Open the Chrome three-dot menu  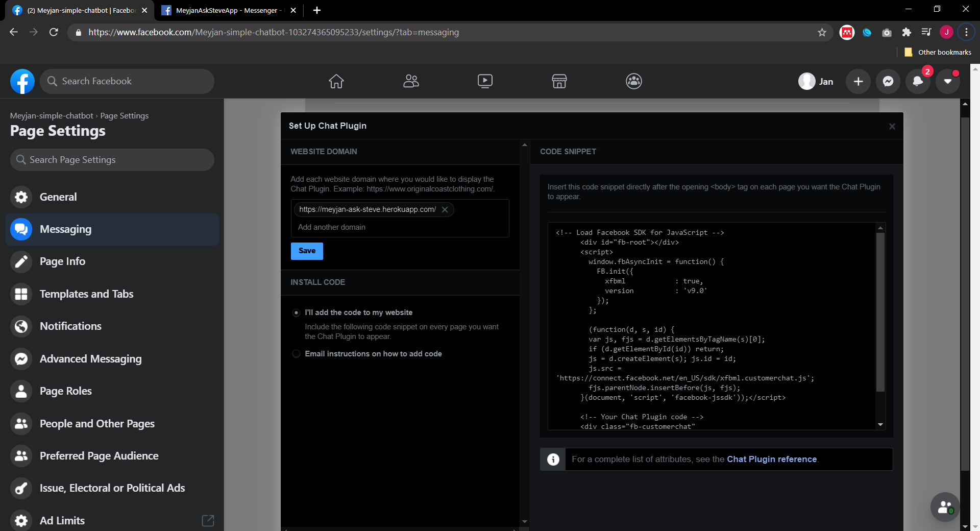point(966,32)
